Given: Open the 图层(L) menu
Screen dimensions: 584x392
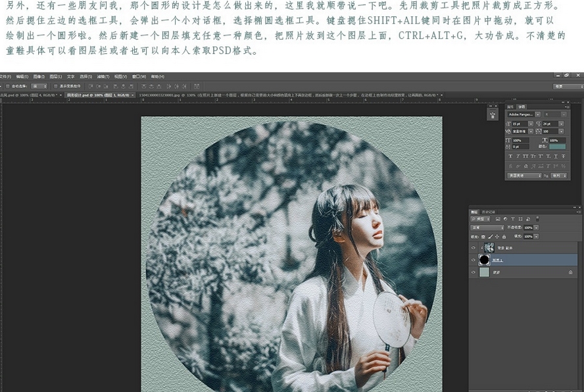Looking at the screenshot, I should [55, 76].
